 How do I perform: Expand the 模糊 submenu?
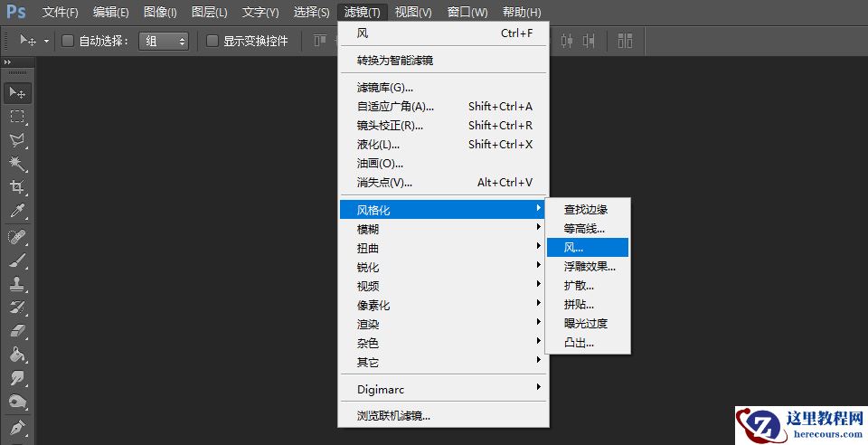pos(444,229)
